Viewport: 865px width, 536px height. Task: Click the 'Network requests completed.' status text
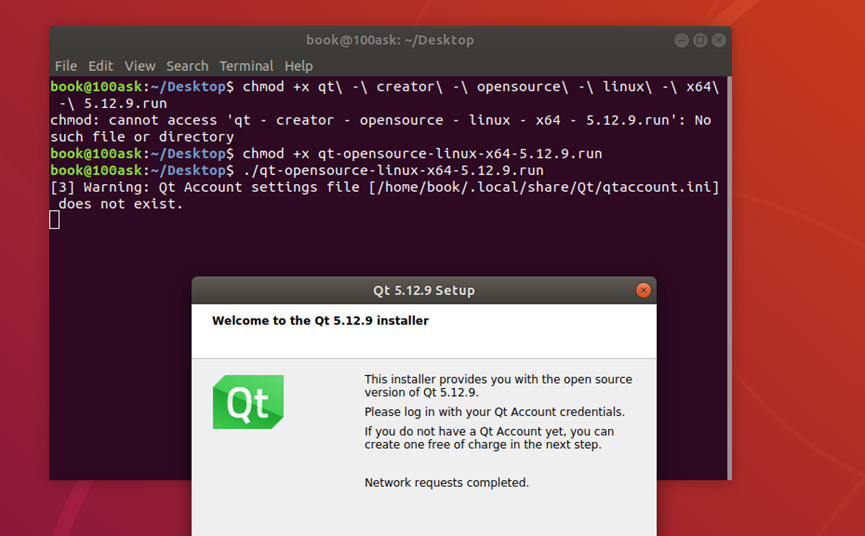click(446, 483)
